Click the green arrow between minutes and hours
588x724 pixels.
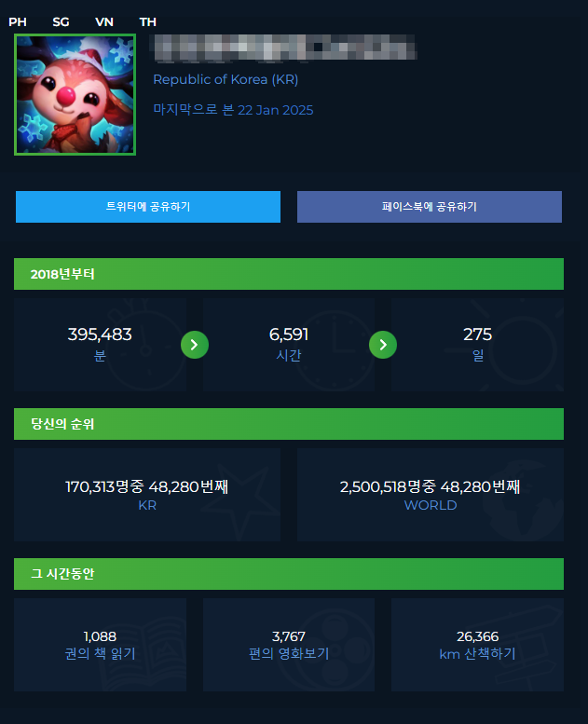tap(195, 345)
